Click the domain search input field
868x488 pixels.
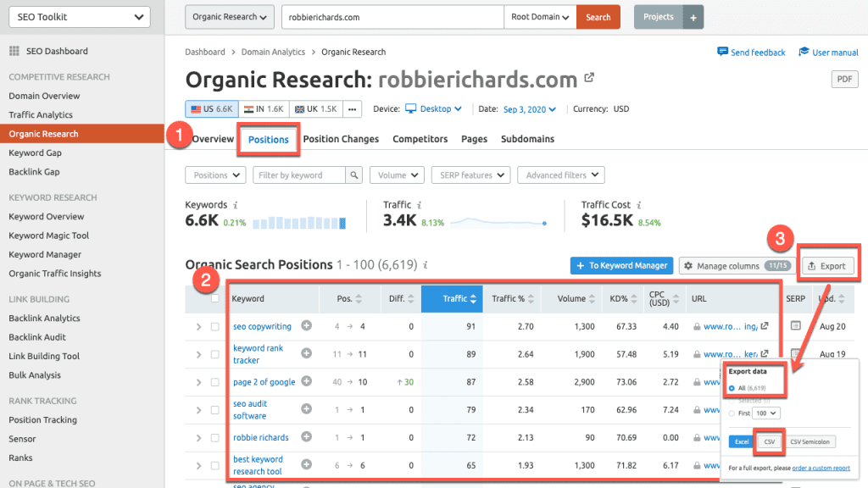[x=392, y=17]
